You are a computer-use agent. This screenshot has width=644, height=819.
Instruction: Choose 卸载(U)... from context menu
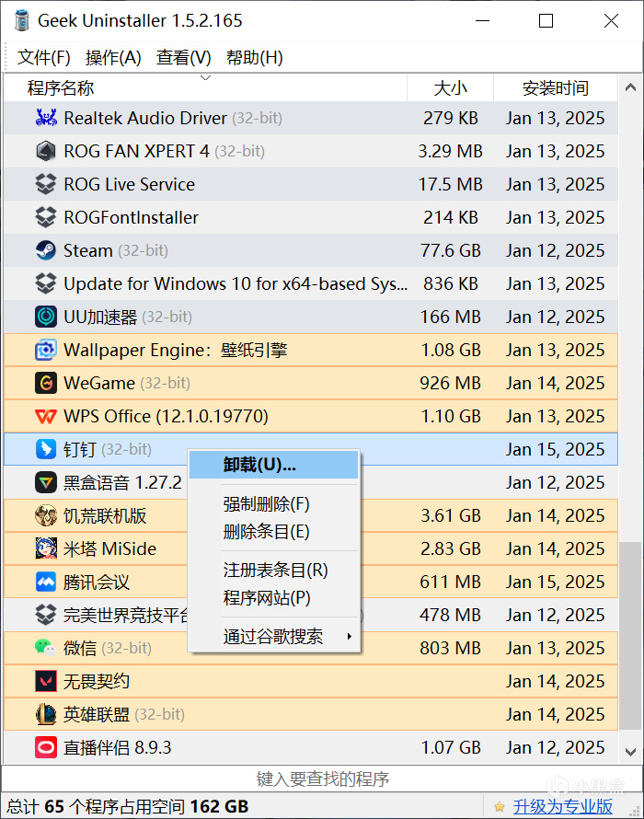click(260, 465)
